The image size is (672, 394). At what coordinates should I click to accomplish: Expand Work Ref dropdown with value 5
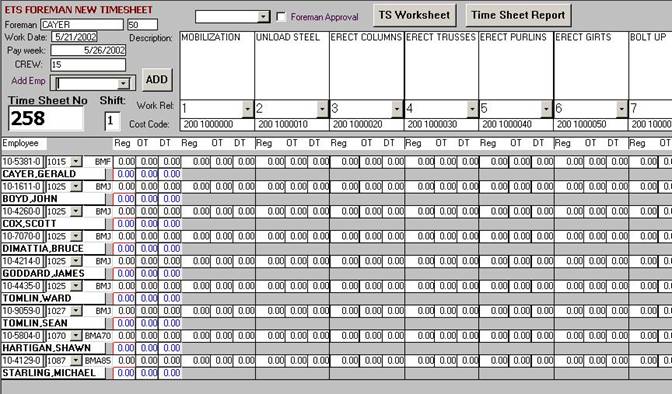tap(546, 109)
